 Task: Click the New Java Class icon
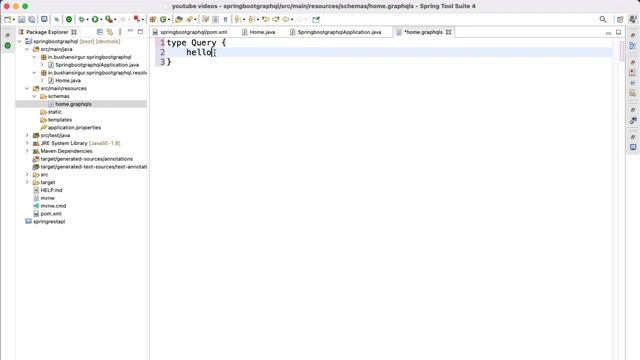point(163,19)
